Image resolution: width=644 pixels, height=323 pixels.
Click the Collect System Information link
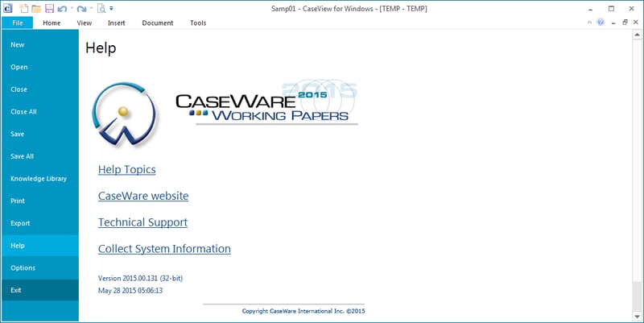(164, 249)
